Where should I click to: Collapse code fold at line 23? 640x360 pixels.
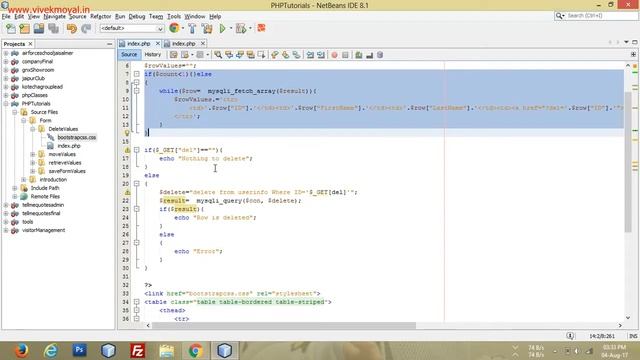point(137,209)
